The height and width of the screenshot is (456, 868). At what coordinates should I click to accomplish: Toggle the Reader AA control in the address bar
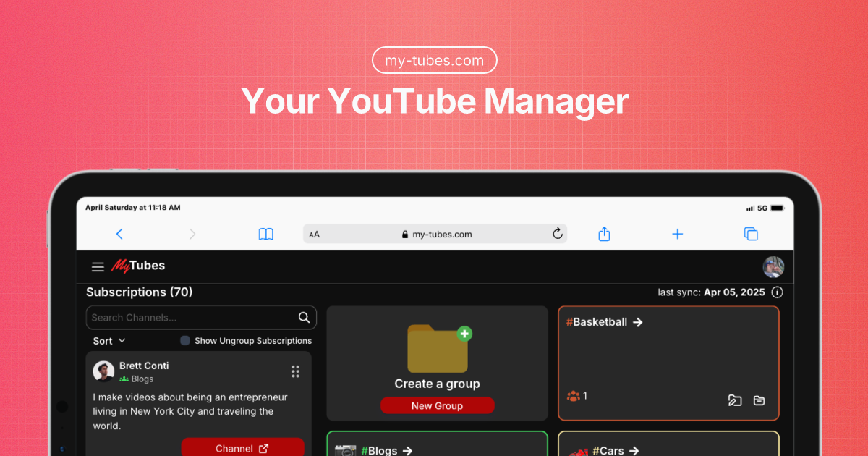[x=314, y=233]
